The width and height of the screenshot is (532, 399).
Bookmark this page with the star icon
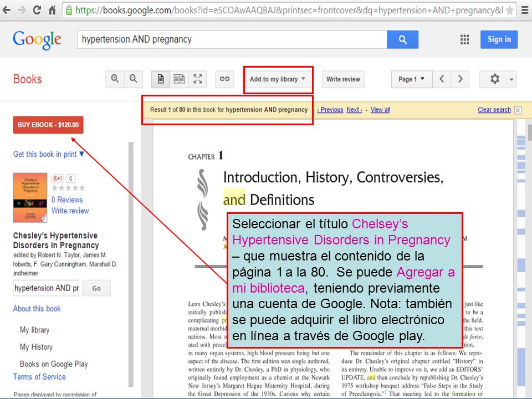pyautogui.click(x=509, y=11)
